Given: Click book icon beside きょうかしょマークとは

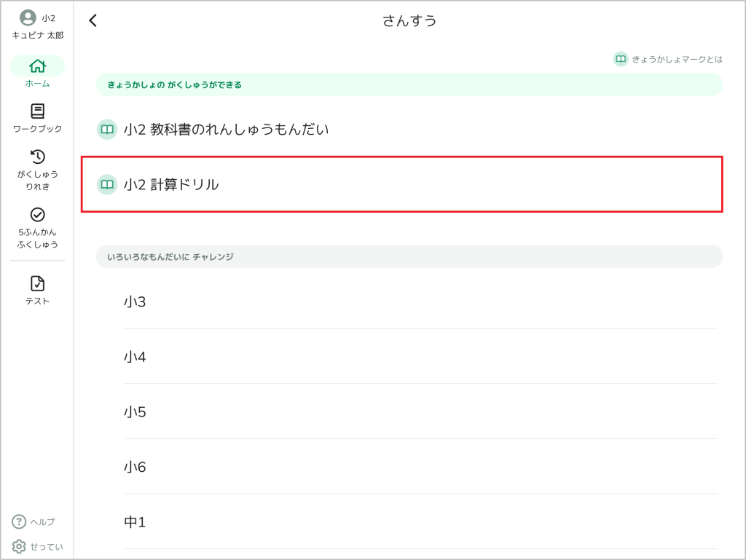Looking at the screenshot, I should pos(621,59).
